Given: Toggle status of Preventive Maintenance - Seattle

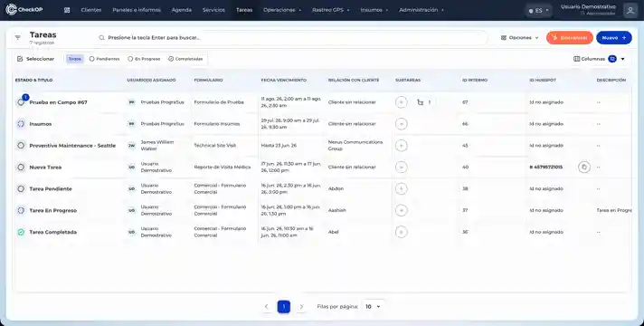Looking at the screenshot, I should [x=21, y=146].
